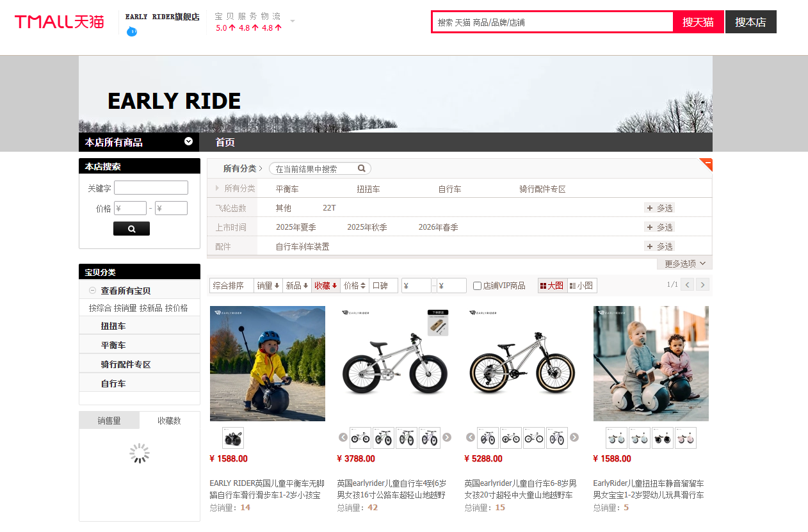This screenshot has height=532, width=808.
Task: Click the magnifier icon in 在当前结果中搜索
Action: [361, 168]
